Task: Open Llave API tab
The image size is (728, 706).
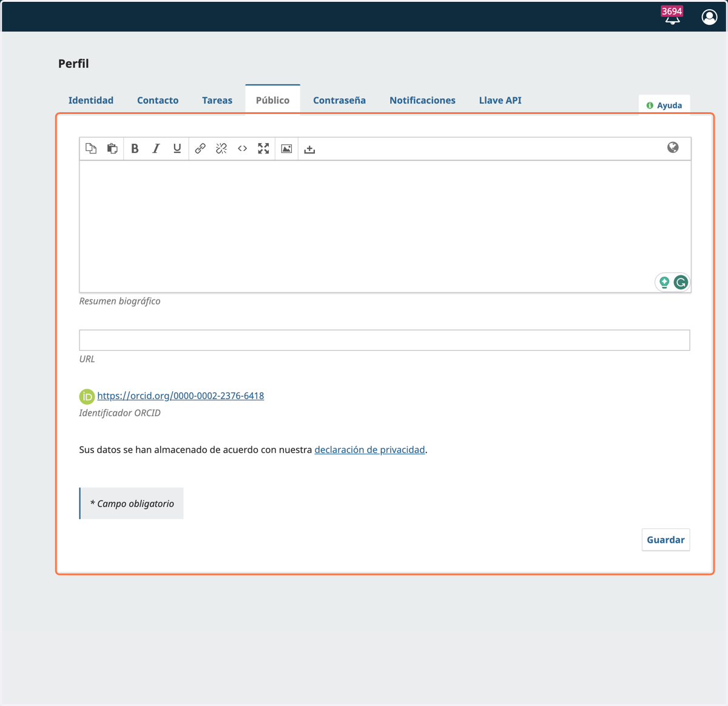Action: [500, 100]
